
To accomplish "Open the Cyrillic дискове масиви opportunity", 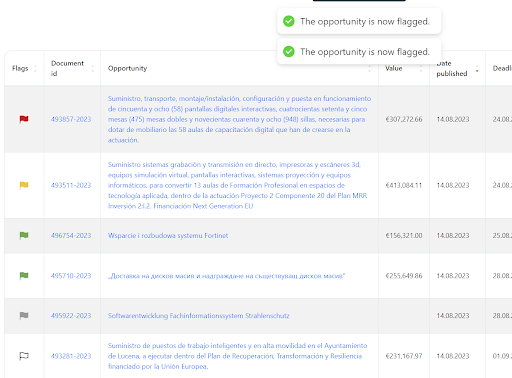I will [226, 276].
